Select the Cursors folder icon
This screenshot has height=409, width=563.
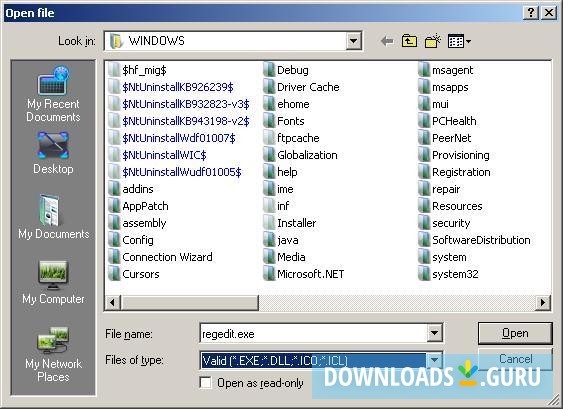pos(114,274)
